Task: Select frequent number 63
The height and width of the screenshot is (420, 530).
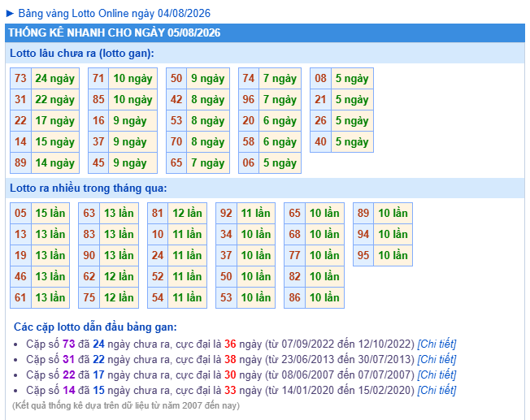Action: [89, 213]
